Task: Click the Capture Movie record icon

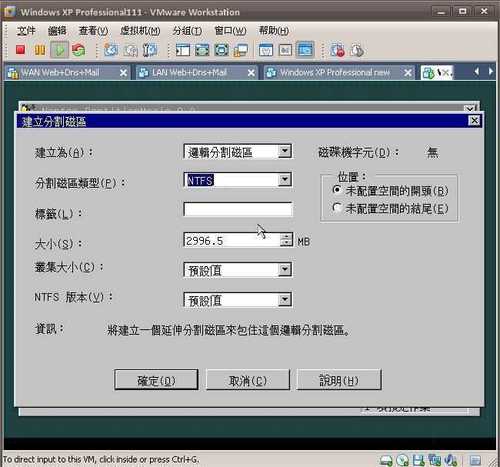Action: [337, 50]
